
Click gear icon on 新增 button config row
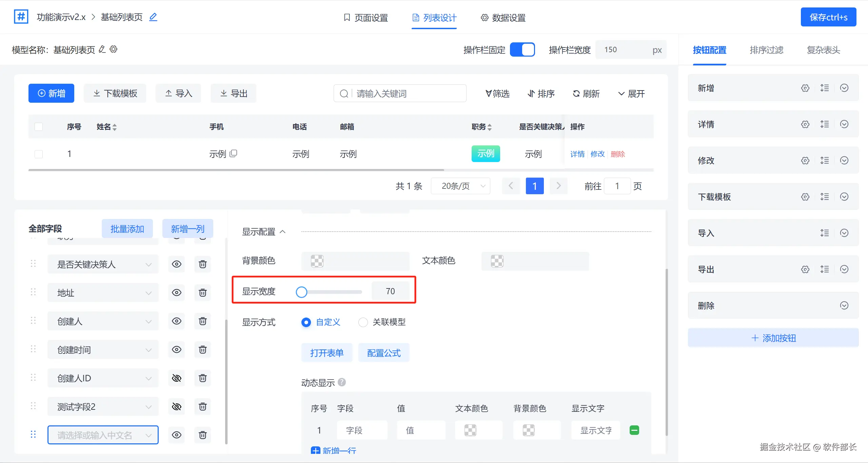pos(805,88)
